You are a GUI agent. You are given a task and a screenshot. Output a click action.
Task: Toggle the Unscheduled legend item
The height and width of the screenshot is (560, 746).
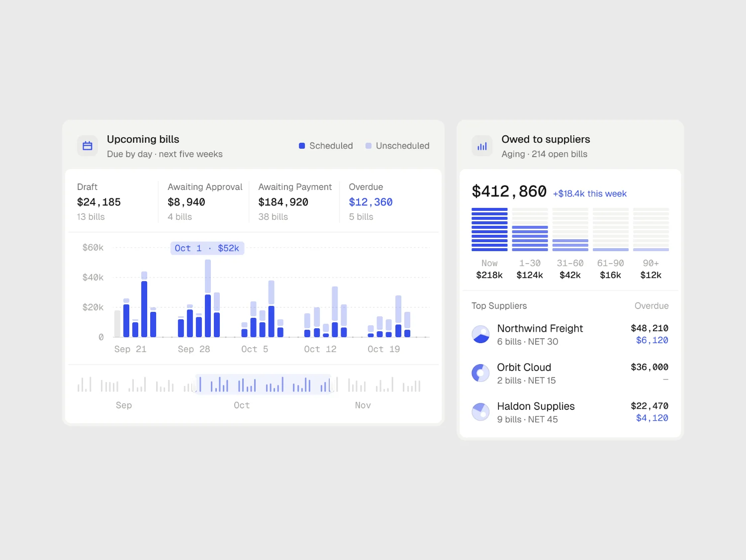pyautogui.click(x=397, y=146)
